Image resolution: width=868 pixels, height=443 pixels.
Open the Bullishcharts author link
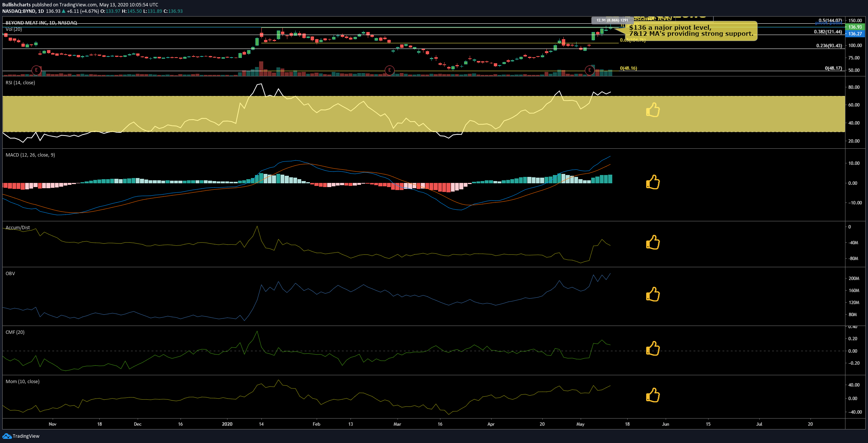16,5
